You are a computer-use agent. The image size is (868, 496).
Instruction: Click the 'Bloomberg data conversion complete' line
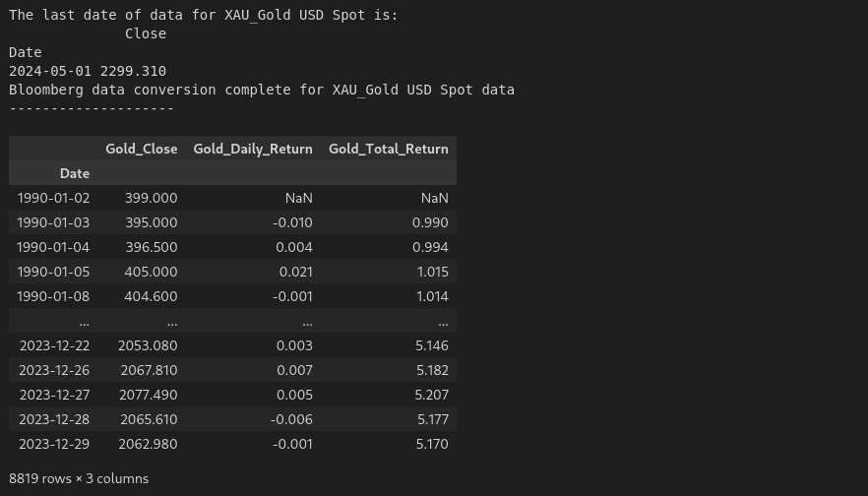[x=262, y=90]
